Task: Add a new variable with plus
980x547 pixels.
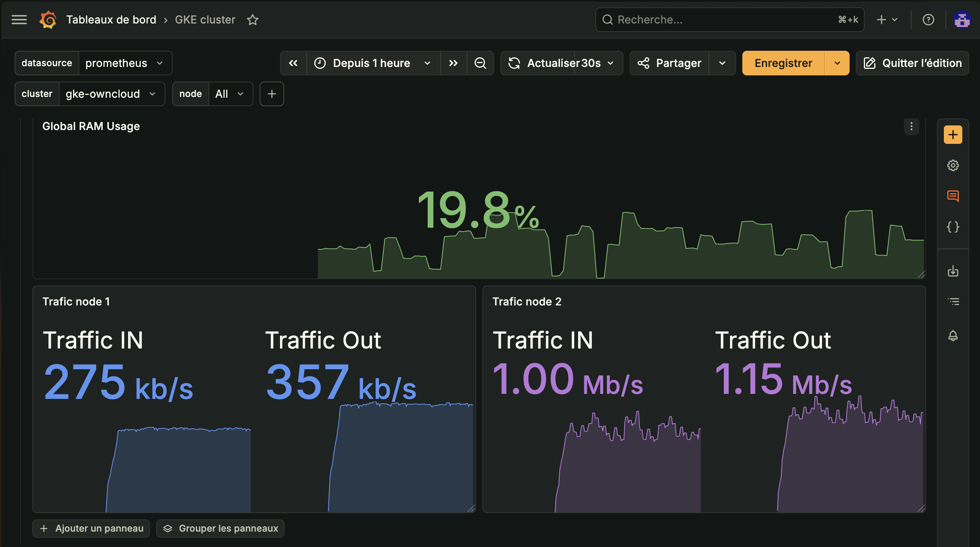Action: click(x=272, y=94)
